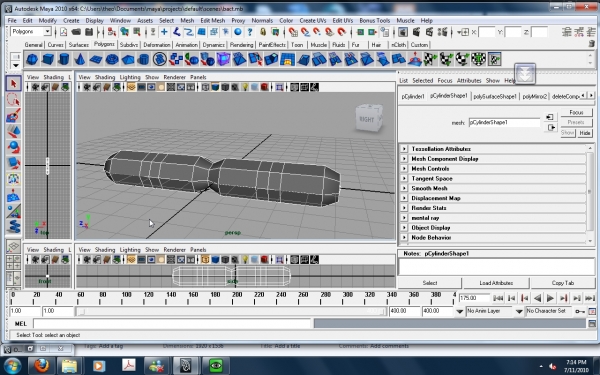The height and width of the screenshot is (375, 600).
Task: Enable wireframe display in side panel toolbar
Action: 205,260
